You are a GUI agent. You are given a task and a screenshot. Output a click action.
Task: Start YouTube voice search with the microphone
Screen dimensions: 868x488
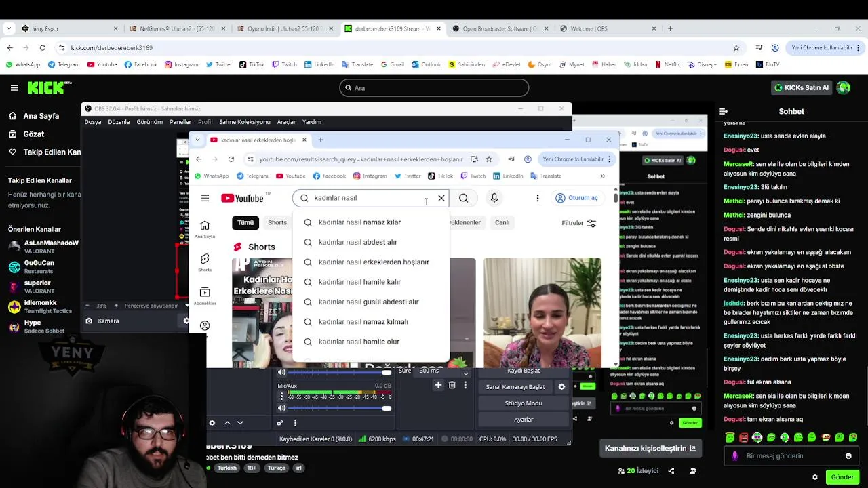point(494,198)
